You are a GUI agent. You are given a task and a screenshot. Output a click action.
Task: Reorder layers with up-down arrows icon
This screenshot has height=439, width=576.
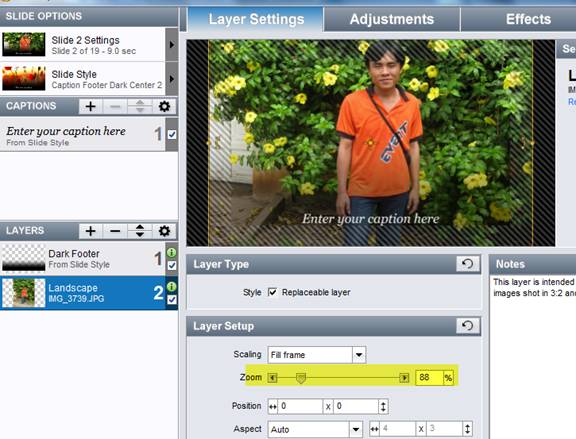140,231
